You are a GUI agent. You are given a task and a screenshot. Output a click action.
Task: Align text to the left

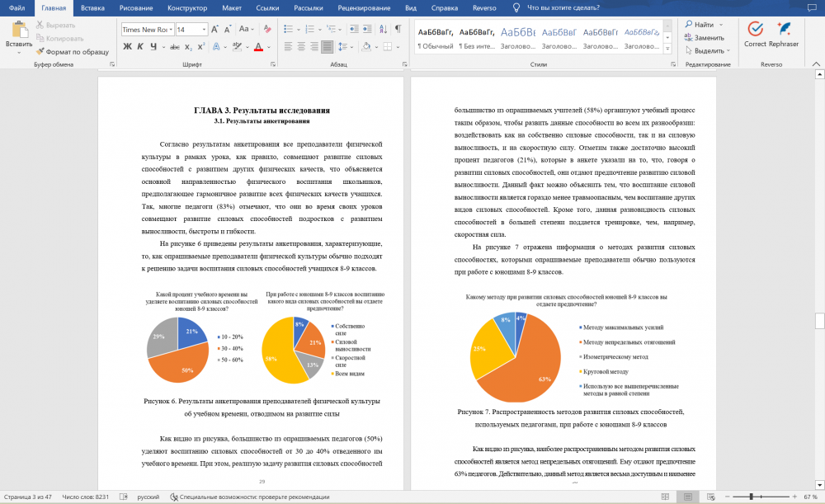[288, 47]
